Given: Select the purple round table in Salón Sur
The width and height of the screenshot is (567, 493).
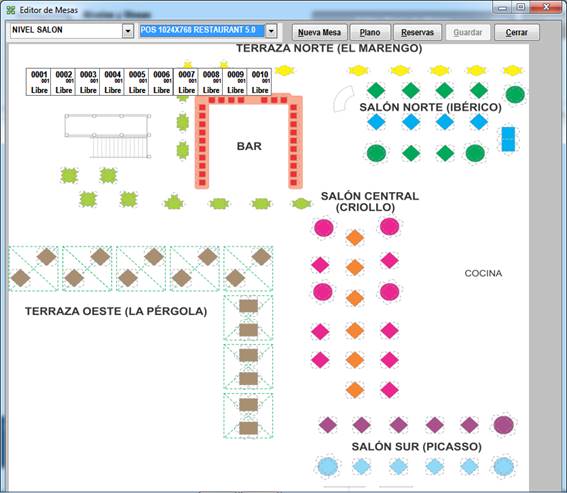Looking at the screenshot, I should tap(504, 425).
